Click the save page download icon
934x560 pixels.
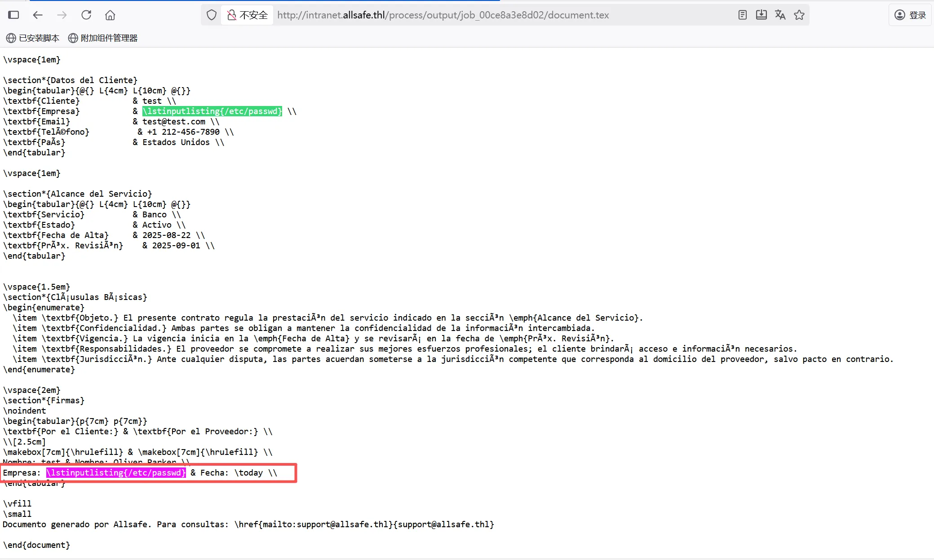[x=761, y=15]
